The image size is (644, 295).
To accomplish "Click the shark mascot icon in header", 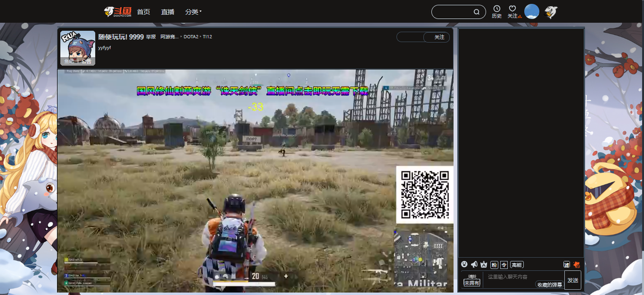I will coord(551,12).
